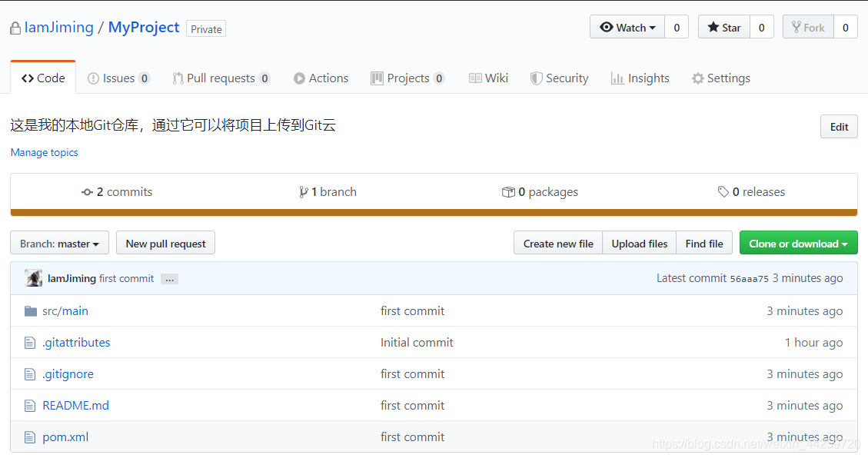This screenshot has height=458, width=868.
Task: Open Projects via its panel icon
Action: click(377, 78)
